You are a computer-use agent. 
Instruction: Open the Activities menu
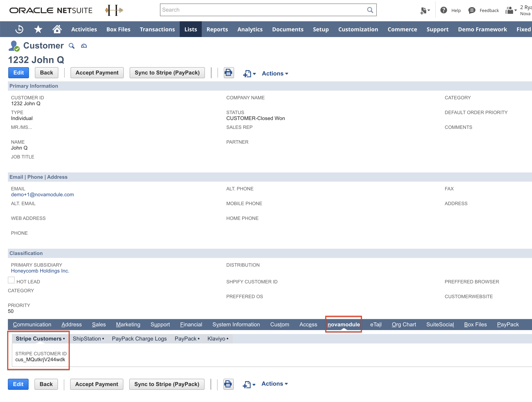point(84,29)
